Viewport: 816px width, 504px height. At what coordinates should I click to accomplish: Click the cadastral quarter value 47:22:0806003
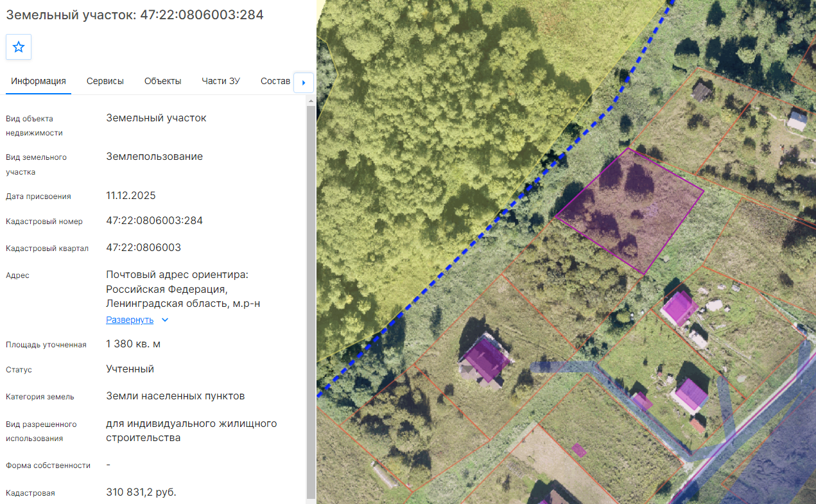pyautogui.click(x=143, y=248)
